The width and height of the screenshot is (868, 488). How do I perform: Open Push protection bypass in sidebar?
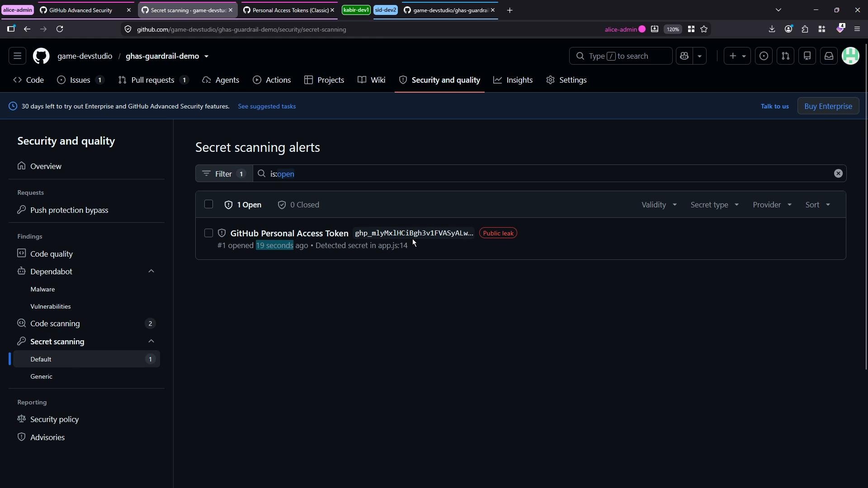[86, 210]
